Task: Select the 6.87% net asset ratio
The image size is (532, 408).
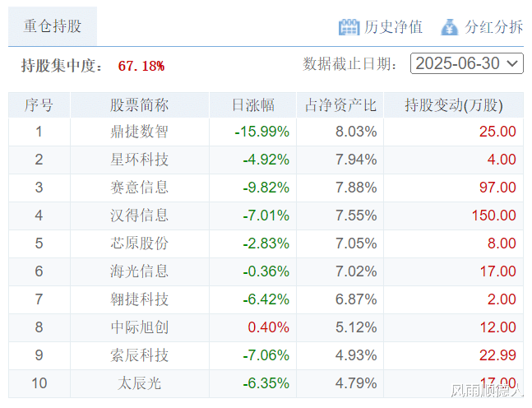Action: click(x=356, y=299)
